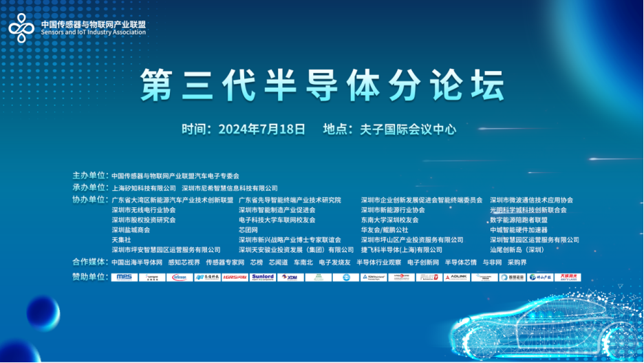Click organizer 上海矽知科技有限公司
This screenshot has width=644, height=363.
(144, 188)
